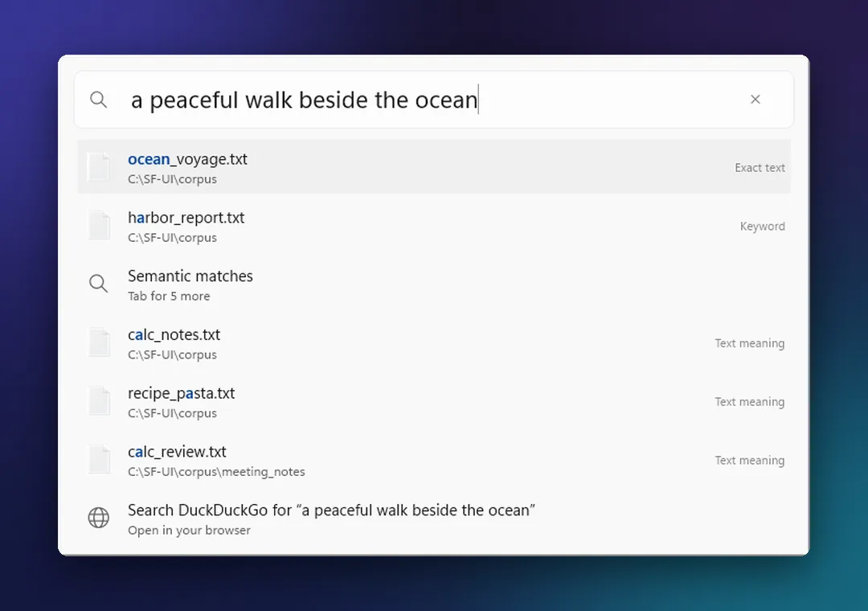Click the file icon beside calc_notes.txt

100,342
